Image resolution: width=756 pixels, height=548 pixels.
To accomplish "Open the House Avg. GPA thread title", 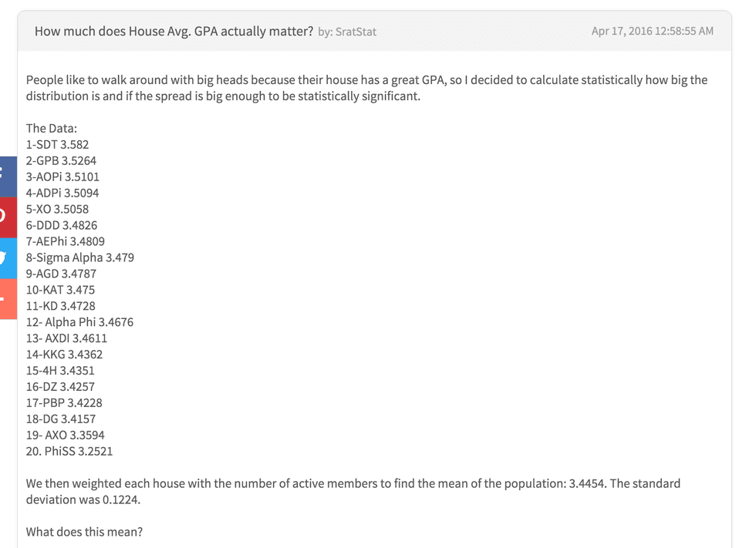I will click(x=174, y=32).
